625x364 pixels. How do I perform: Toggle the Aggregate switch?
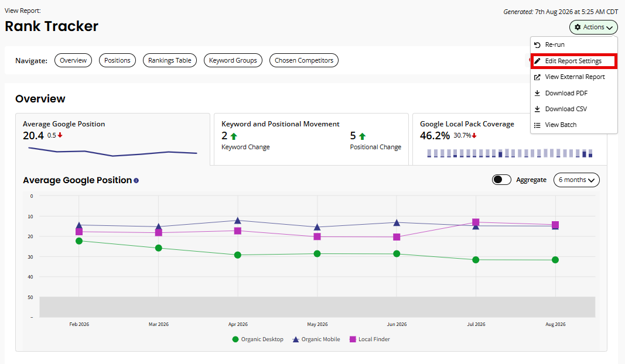point(501,180)
